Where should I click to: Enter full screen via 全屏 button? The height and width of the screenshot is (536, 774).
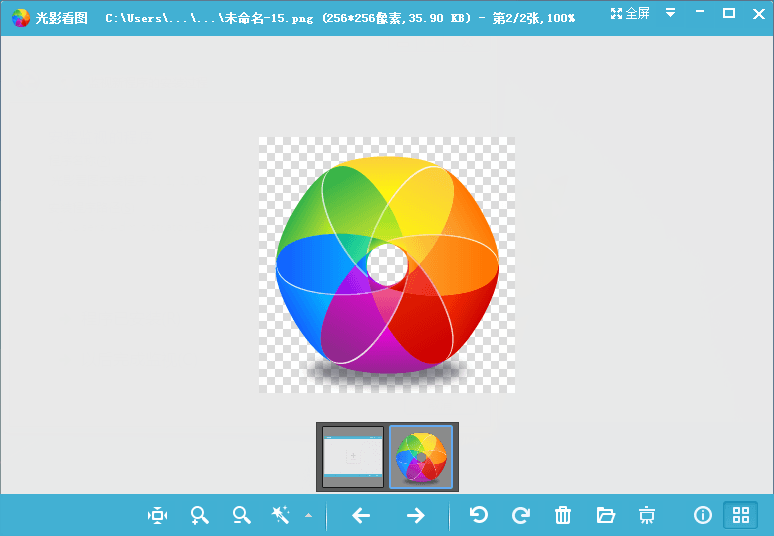(630, 14)
